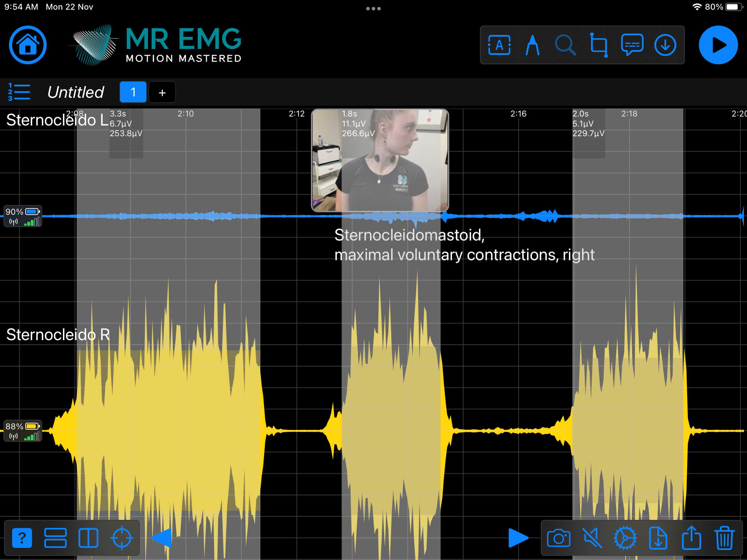The image size is (747, 560).
Task: Open the magnifier search tool
Action: pos(565,45)
